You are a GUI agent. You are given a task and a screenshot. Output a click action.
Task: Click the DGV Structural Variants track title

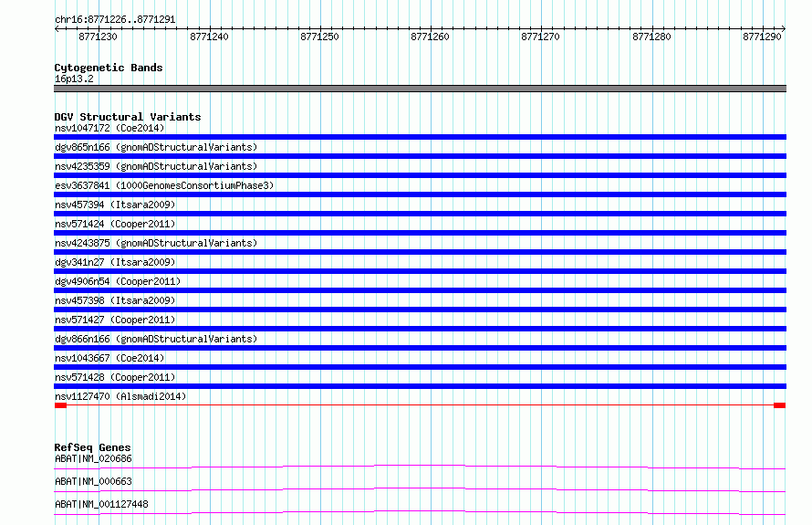(128, 117)
